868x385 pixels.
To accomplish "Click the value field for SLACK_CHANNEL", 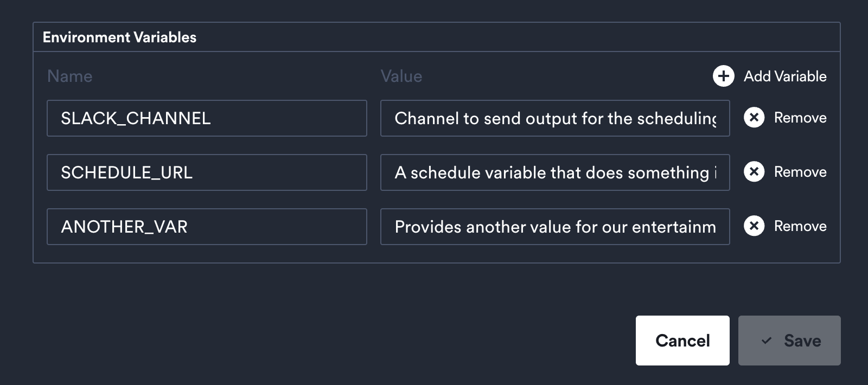I will coord(555,118).
